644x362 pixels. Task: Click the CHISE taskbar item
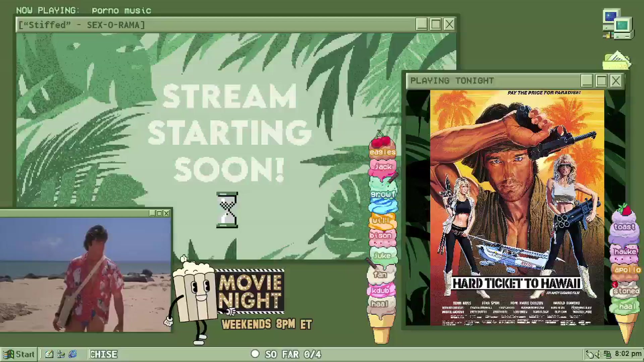click(x=104, y=354)
